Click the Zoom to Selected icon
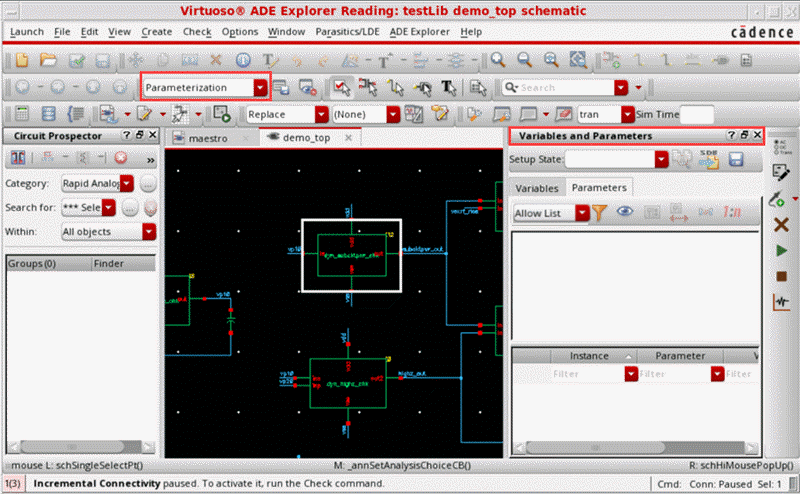The width and height of the screenshot is (800, 494). pos(578,60)
